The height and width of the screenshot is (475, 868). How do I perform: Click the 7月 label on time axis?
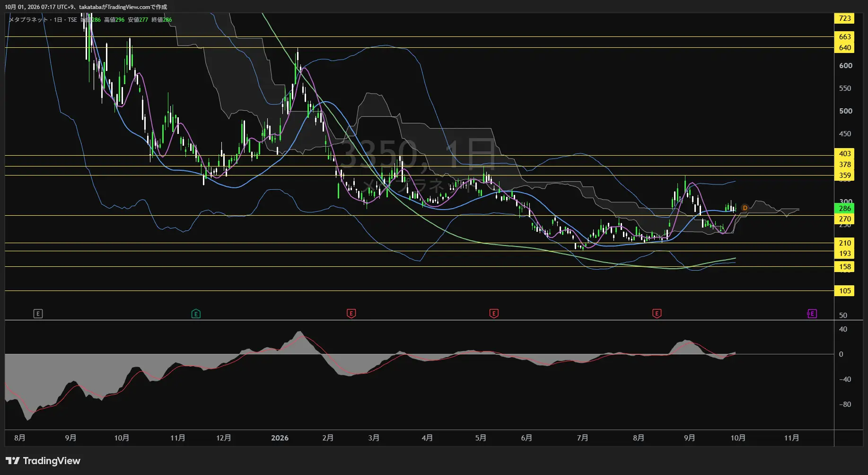pyautogui.click(x=583, y=438)
